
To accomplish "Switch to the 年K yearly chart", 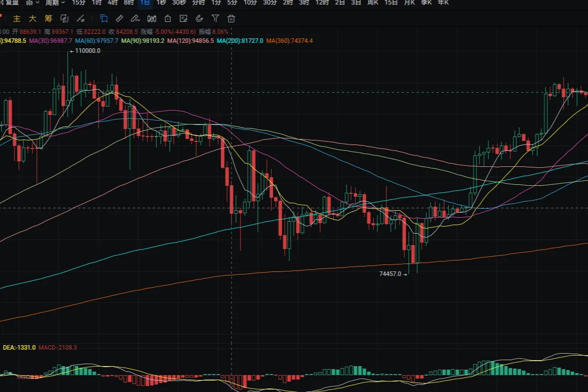I will [443, 2].
